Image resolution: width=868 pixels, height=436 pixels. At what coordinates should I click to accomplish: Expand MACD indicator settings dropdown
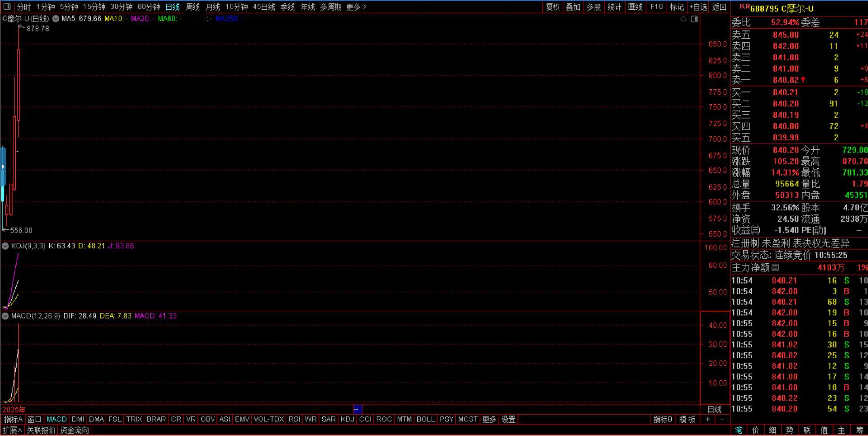(5, 316)
